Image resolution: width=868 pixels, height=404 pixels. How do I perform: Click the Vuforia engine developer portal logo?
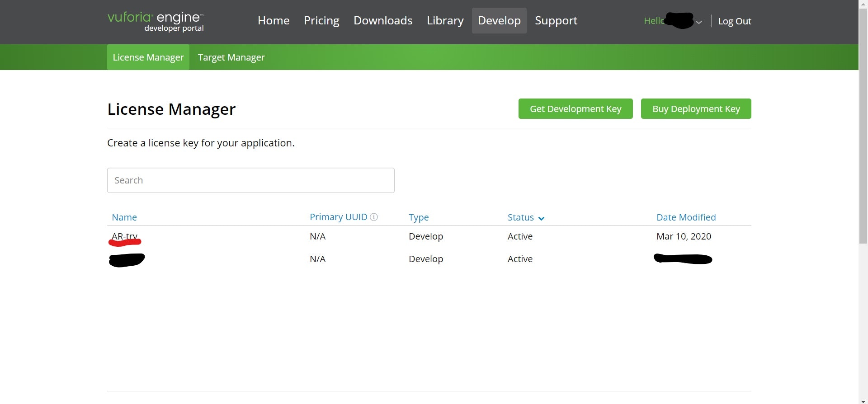pos(156,22)
